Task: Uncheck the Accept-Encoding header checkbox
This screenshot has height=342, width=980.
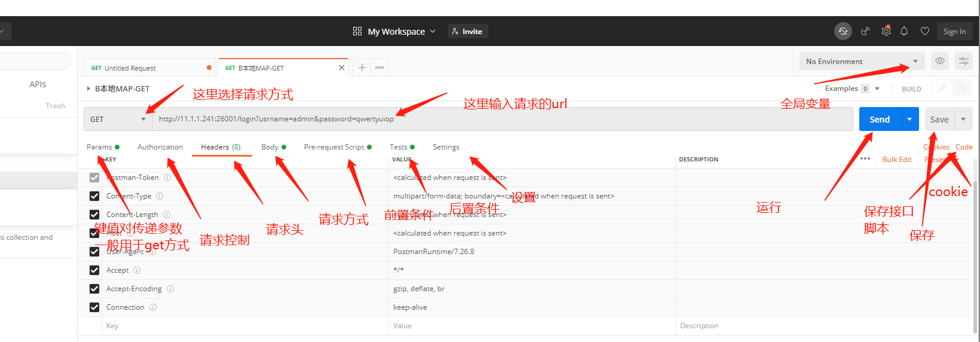Action: (94, 289)
